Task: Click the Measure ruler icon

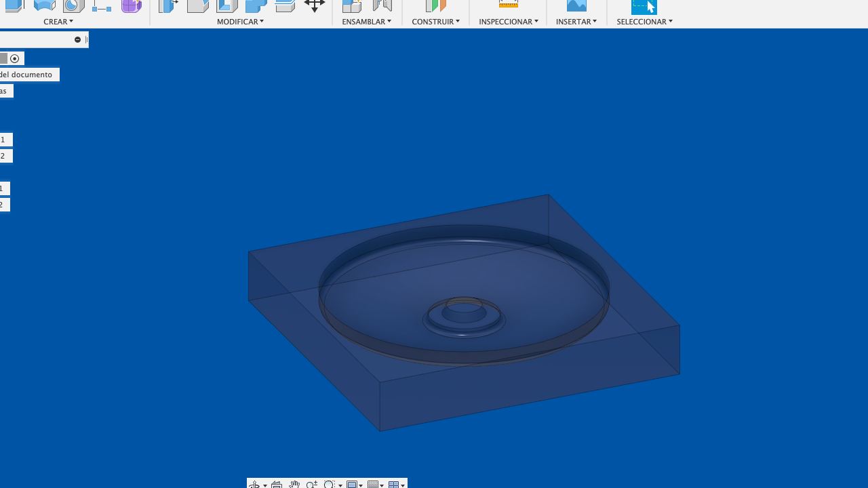Action: pos(508,5)
